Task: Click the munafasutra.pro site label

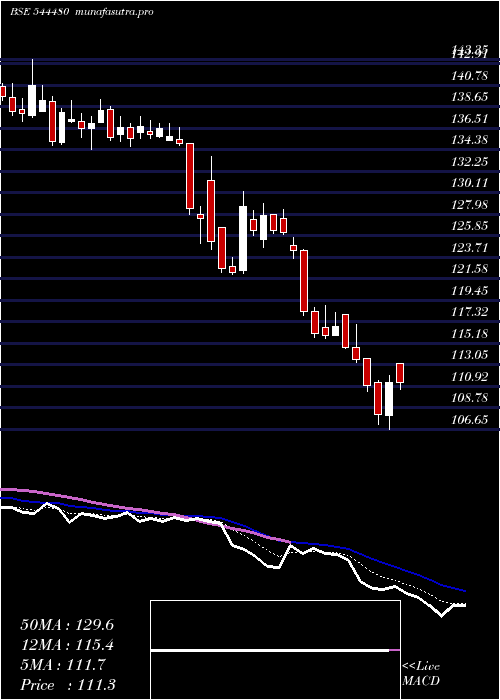Action: coord(115,12)
